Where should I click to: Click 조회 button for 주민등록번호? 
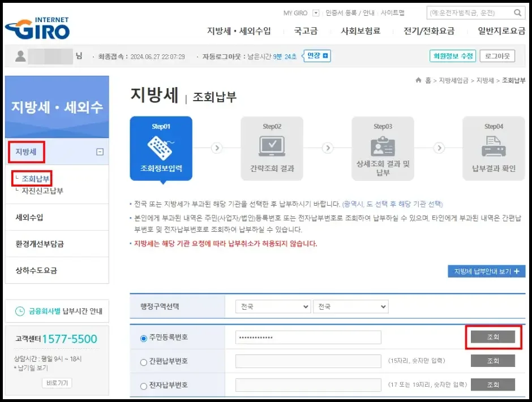tap(492, 336)
